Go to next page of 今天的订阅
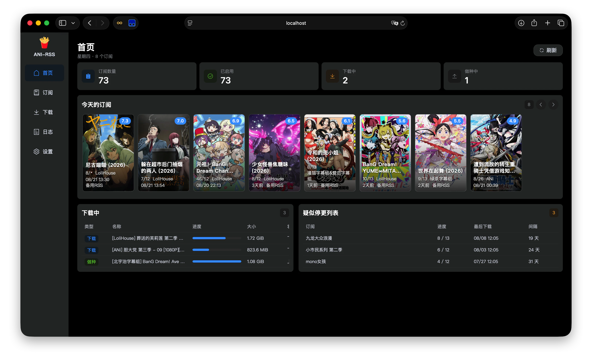Screen dimensions: 592x364 point(553,105)
